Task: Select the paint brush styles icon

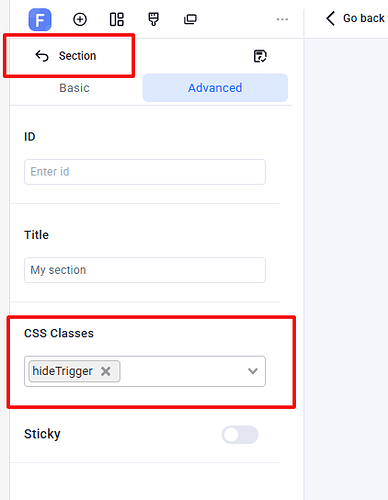Action: pos(153,19)
